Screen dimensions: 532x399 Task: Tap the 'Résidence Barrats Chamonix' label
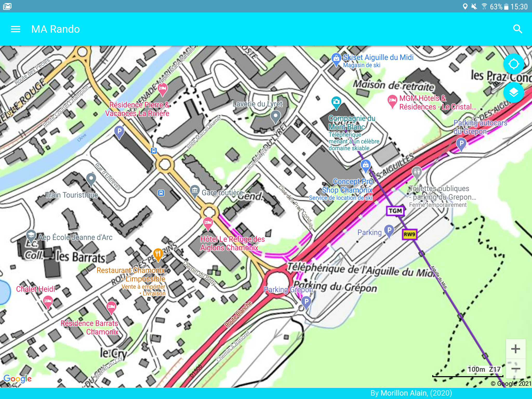tap(89, 328)
